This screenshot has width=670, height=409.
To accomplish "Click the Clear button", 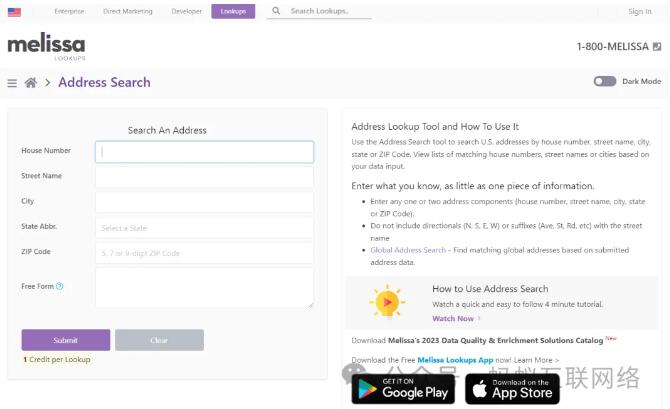I will pyautogui.click(x=159, y=340).
